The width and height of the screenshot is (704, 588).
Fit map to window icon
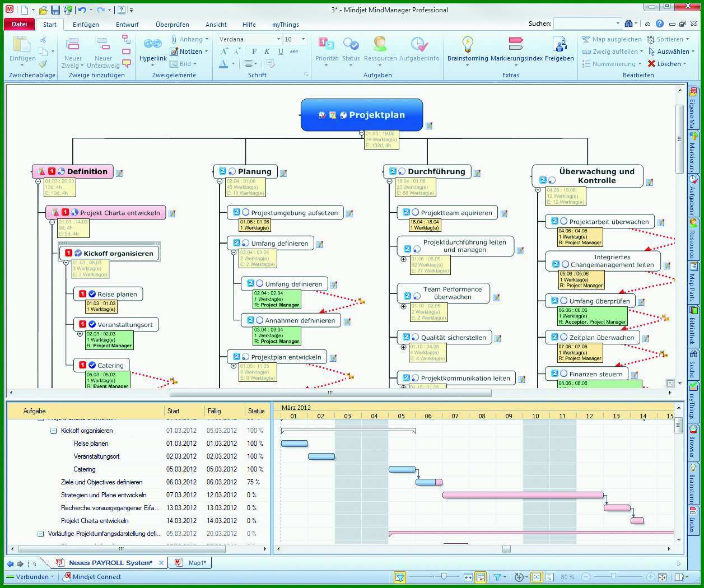pos(662,577)
